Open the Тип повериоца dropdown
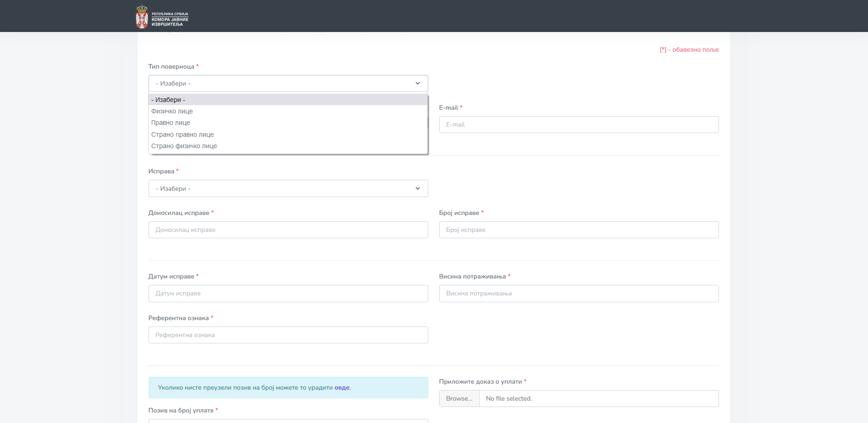The image size is (868, 423). pyautogui.click(x=288, y=84)
